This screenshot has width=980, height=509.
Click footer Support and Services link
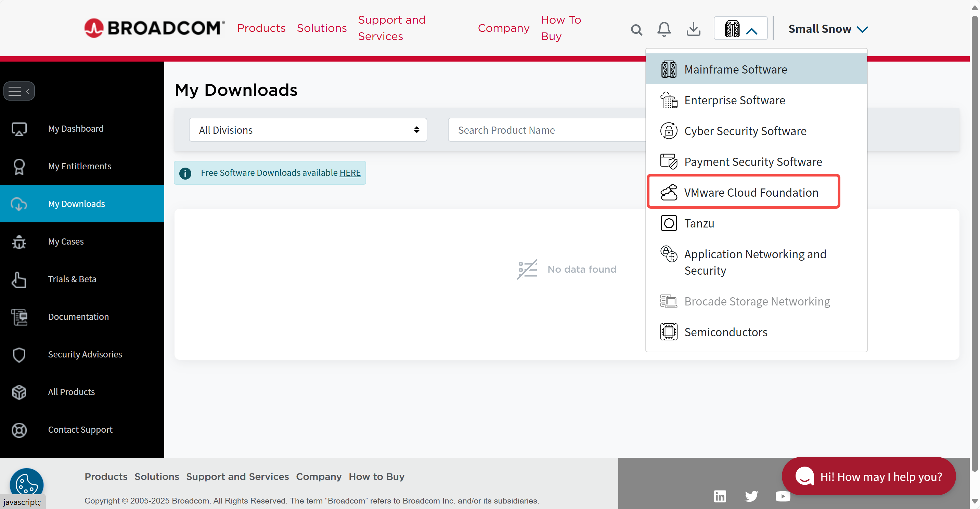click(237, 477)
